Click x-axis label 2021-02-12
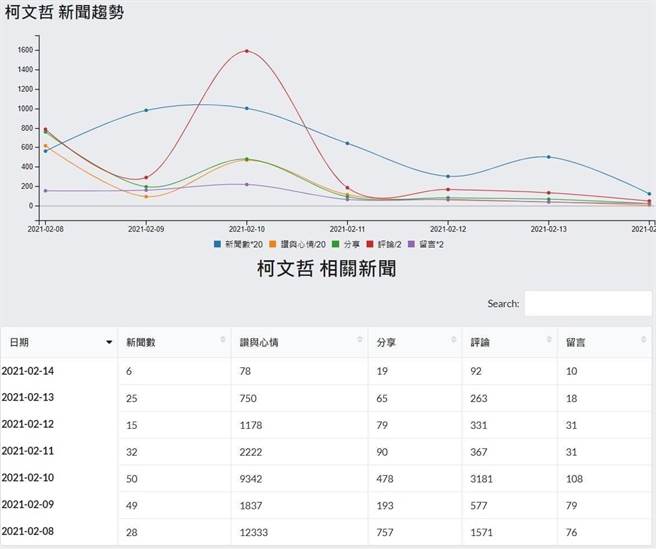This screenshot has width=656, height=550. coord(448,229)
